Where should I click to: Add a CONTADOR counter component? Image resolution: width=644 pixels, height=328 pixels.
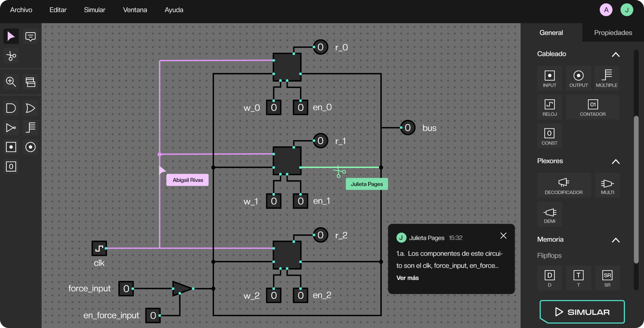coord(593,107)
